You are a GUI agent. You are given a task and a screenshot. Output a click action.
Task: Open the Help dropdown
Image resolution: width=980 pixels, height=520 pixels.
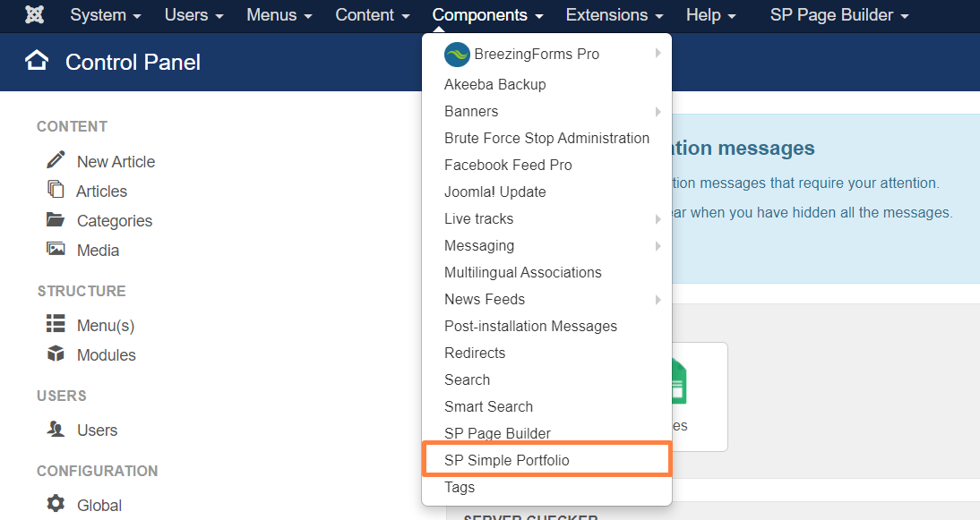(x=710, y=15)
